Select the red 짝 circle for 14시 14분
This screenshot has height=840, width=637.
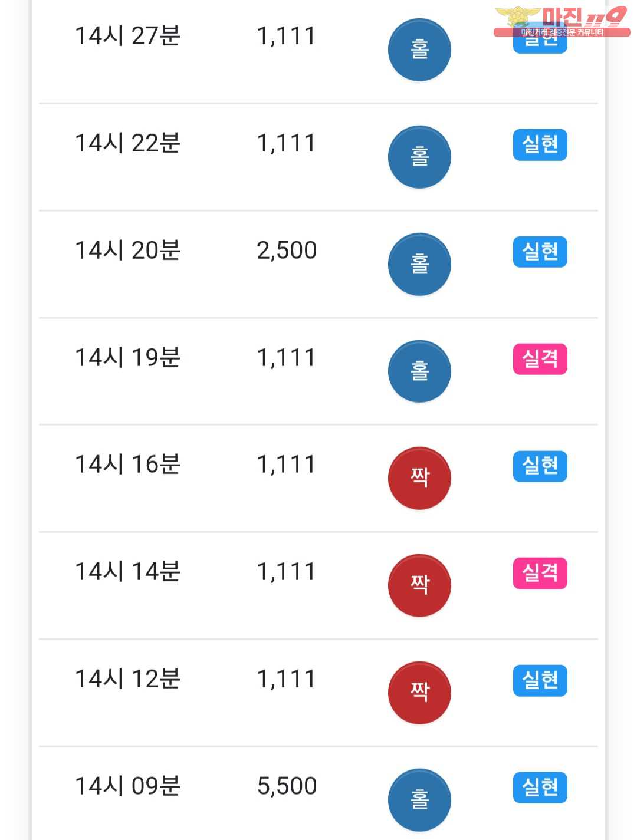pos(419,585)
